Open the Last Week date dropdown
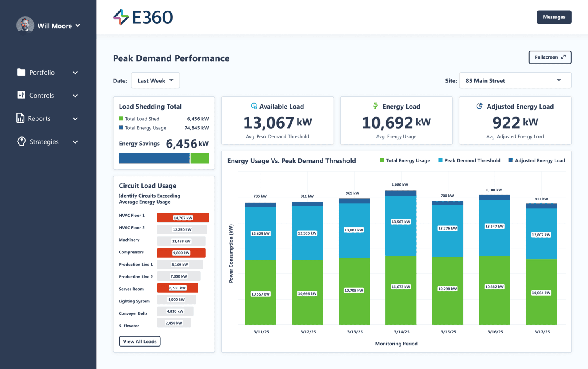This screenshot has height=369, width=588. click(x=155, y=80)
